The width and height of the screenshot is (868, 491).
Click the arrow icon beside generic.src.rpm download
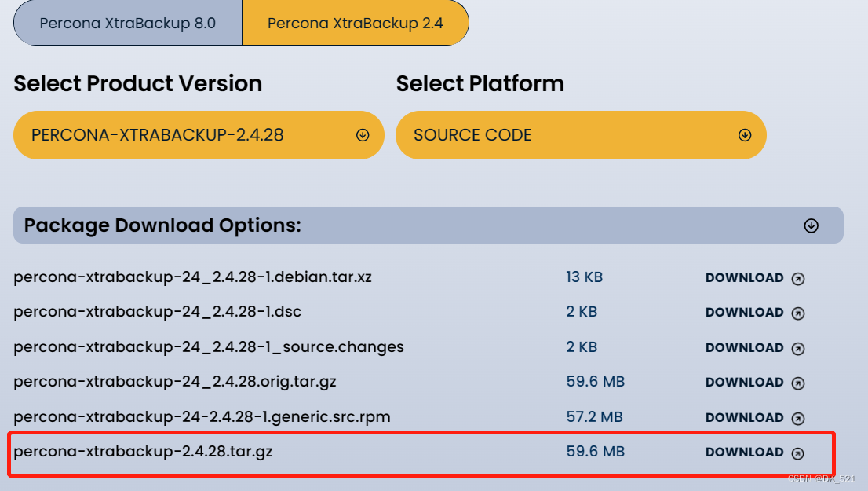point(797,419)
